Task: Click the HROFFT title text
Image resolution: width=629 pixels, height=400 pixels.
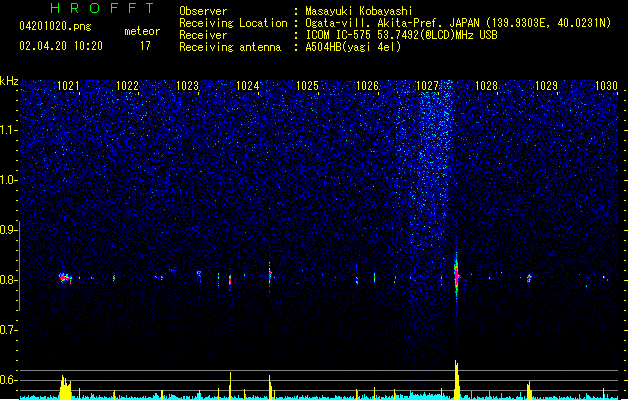Action: click(x=102, y=8)
